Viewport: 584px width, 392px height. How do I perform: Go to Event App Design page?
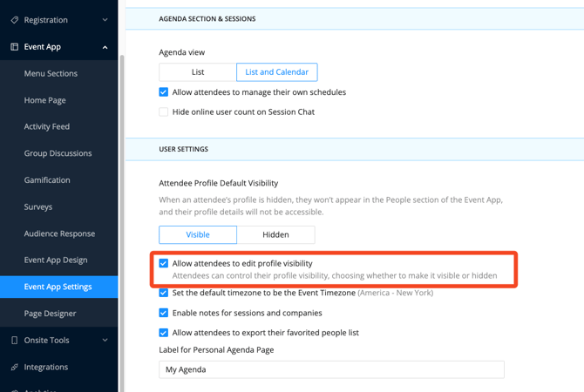pyautogui.click(x=56, y=260)
